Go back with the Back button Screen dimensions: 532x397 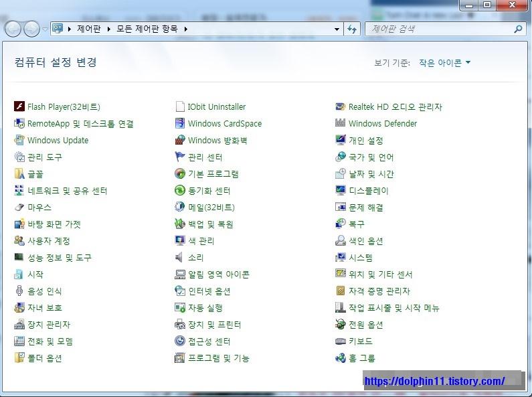[13, 29]
